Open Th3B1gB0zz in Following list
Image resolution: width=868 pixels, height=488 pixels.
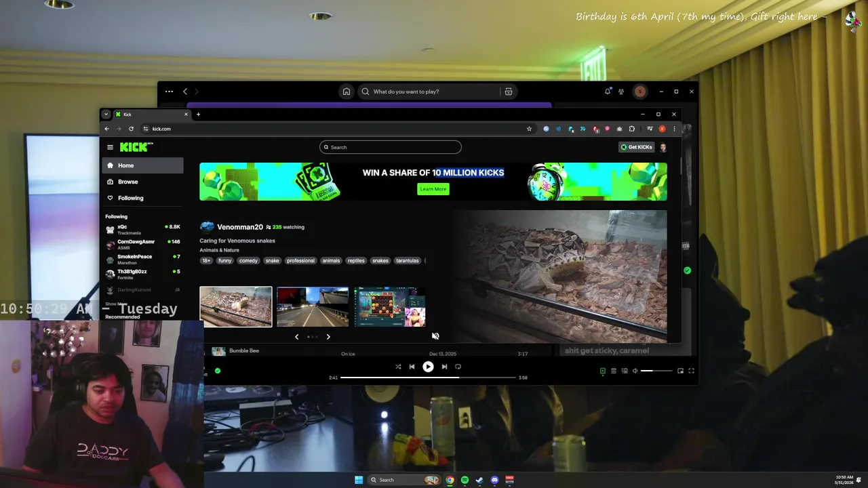click(x=142, y=274)
